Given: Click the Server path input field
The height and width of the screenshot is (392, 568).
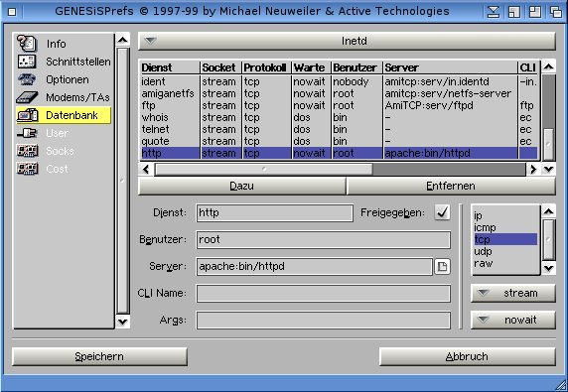Looking at the screenshot, I should [314, 266].
